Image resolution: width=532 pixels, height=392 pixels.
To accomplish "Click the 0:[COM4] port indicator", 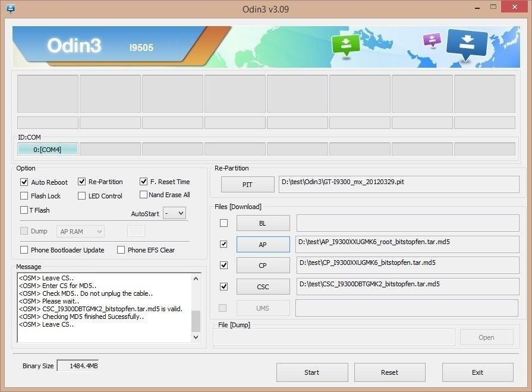I will tap(48, 149).
